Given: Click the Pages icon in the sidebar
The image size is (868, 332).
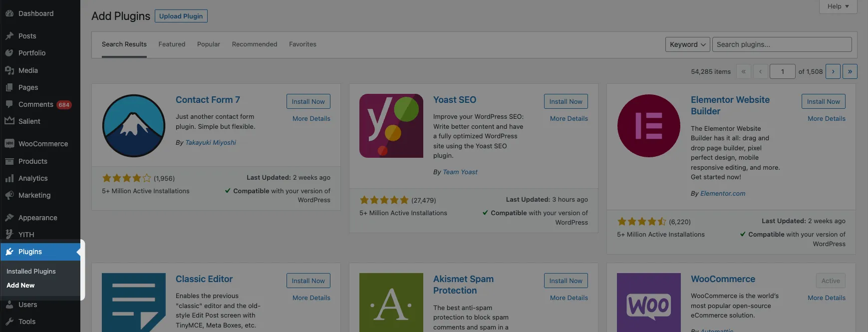Looking at the screenshot, I should (9, 87).
